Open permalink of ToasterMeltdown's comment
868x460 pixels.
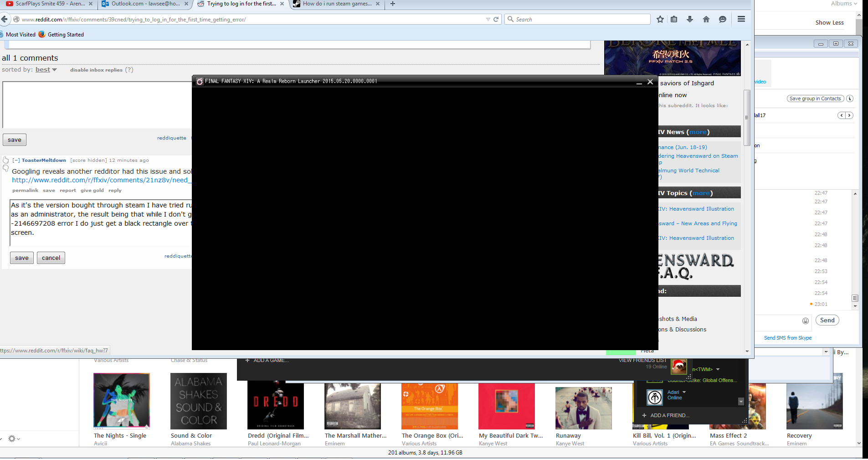click(x=25, y=191)
